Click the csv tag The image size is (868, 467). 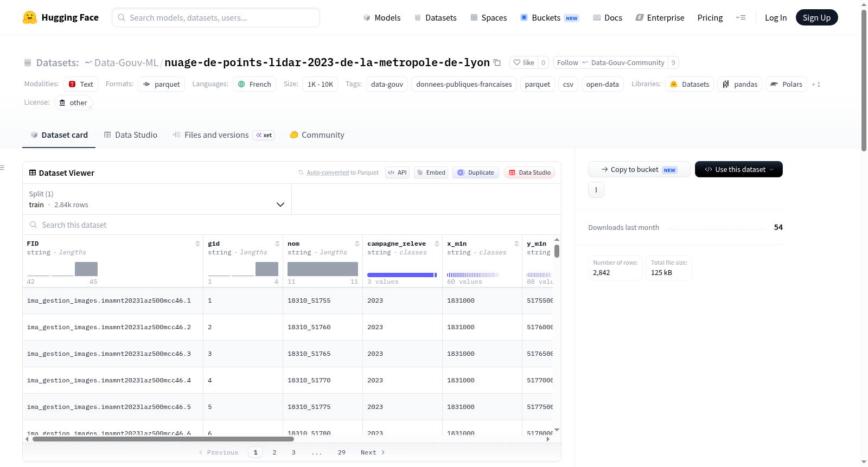click(x=568, y=84)
